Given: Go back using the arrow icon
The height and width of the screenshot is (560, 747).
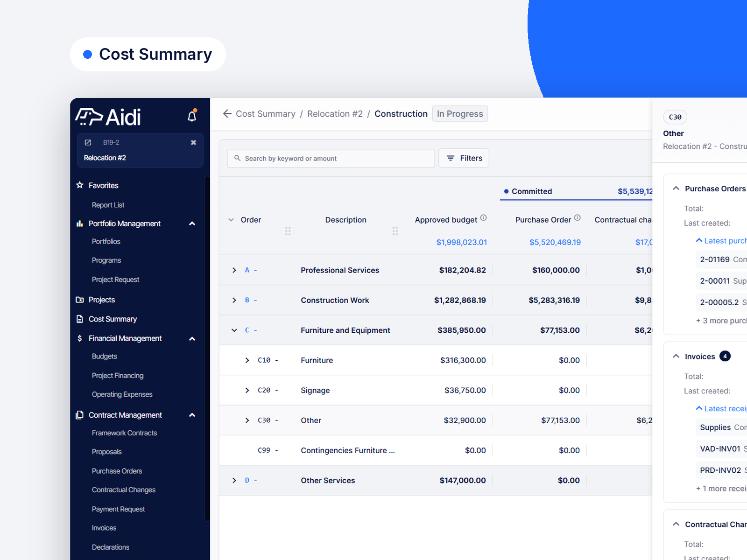Looking at the screenshot, I should [227, 114].
